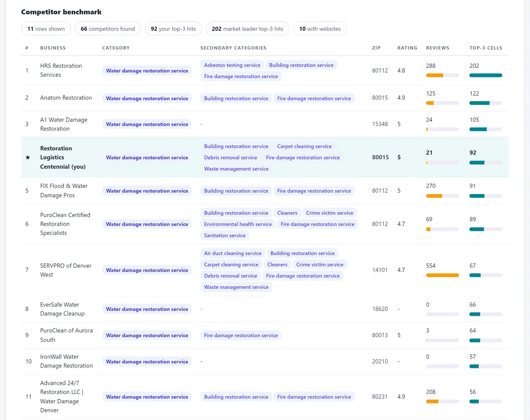Select the ZIP value 80231
This screenshot has width=530, height=420.
(x=380, y=397)
